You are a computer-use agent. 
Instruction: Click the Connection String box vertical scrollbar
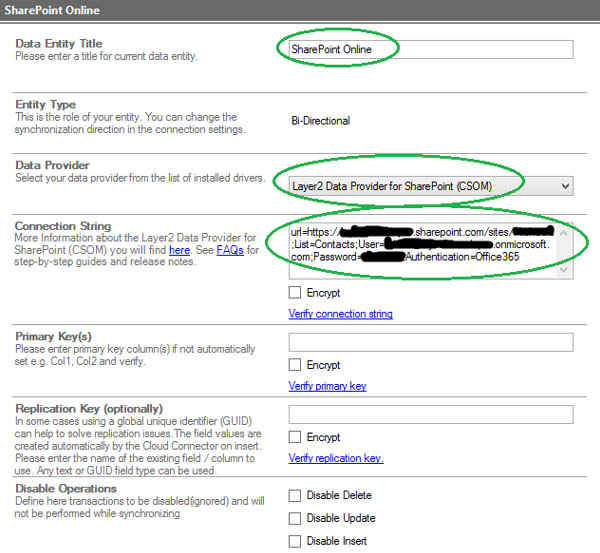tap(566, 252)
